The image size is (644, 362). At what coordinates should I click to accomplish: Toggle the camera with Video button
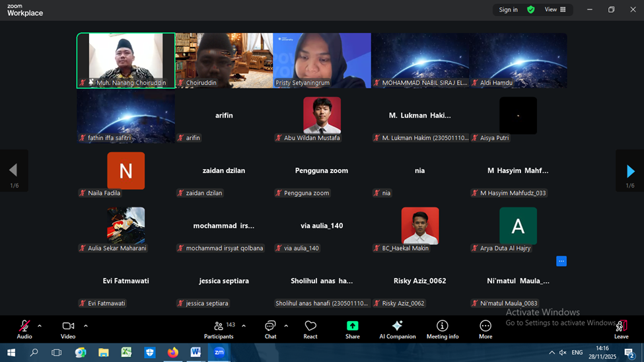coord(68,329)
